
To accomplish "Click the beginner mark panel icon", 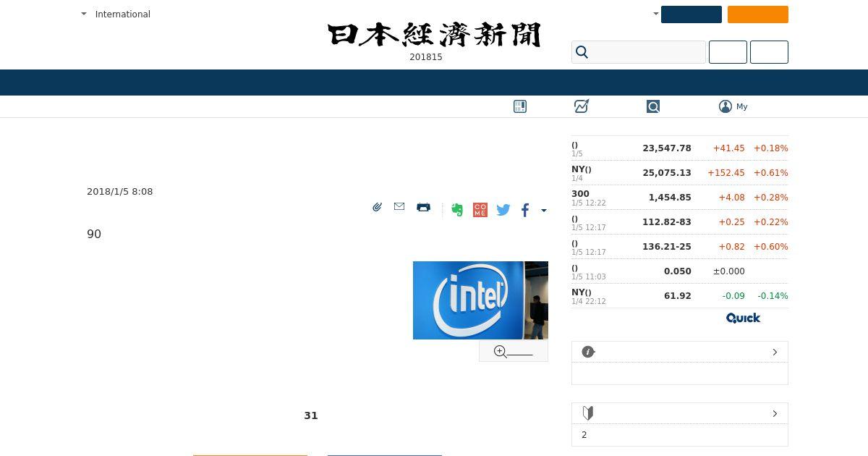I will [588, 413].
